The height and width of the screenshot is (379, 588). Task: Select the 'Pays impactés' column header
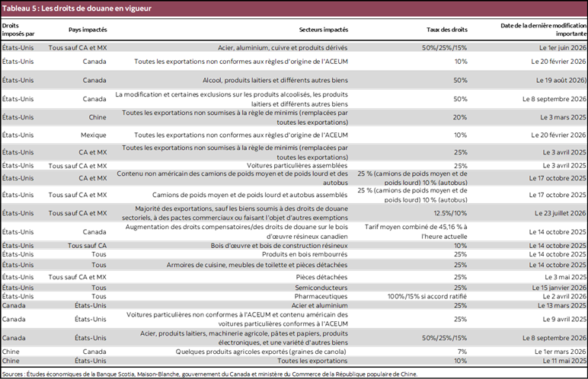tap(88, 30)
